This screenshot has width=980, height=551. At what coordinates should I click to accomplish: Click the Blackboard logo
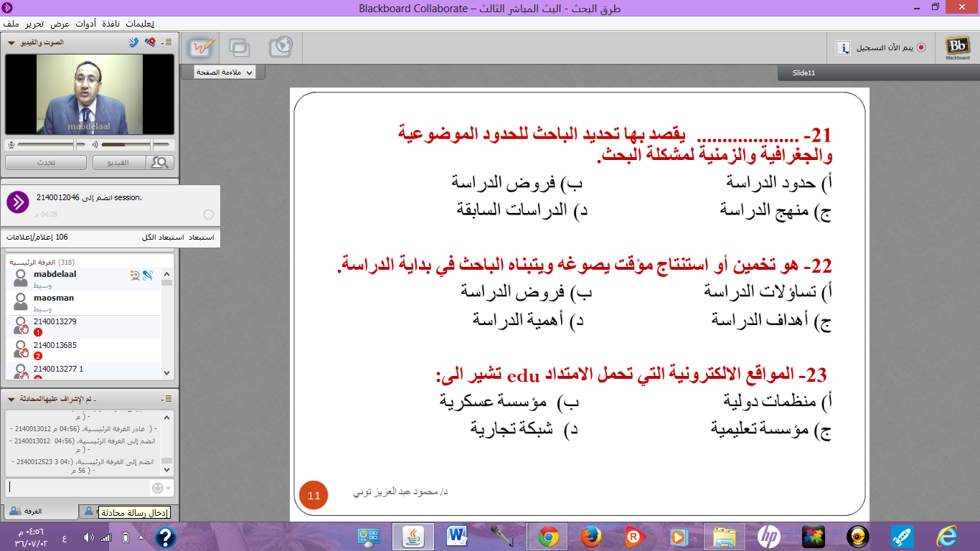pos(957,47)
